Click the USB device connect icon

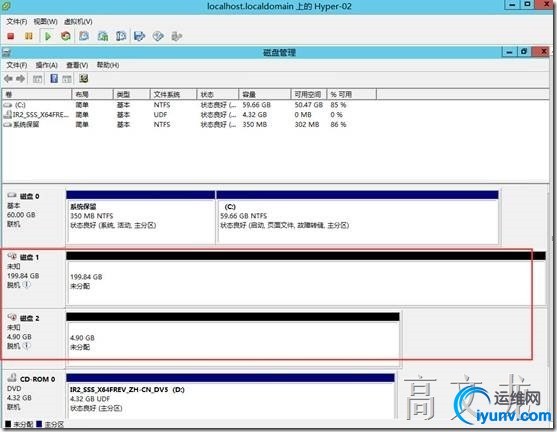pyautogui.click(x=177, y=36)
